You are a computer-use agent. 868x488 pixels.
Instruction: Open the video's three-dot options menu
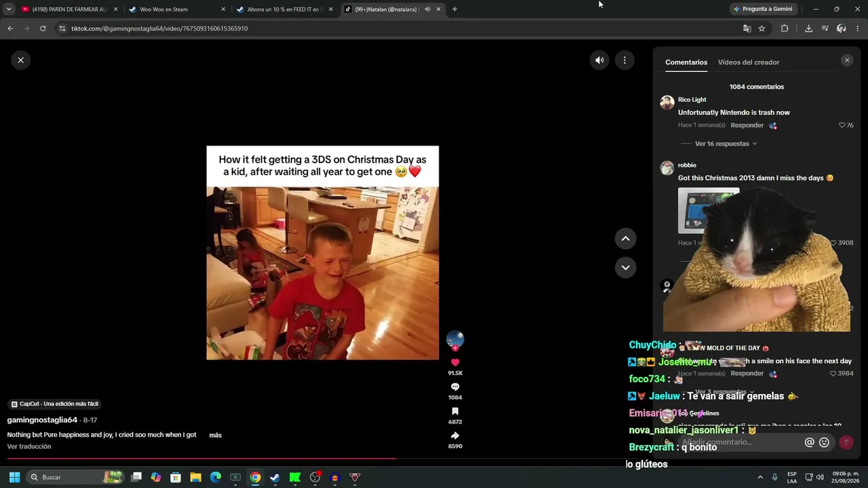pyautogui.click(x=625, y=60)
